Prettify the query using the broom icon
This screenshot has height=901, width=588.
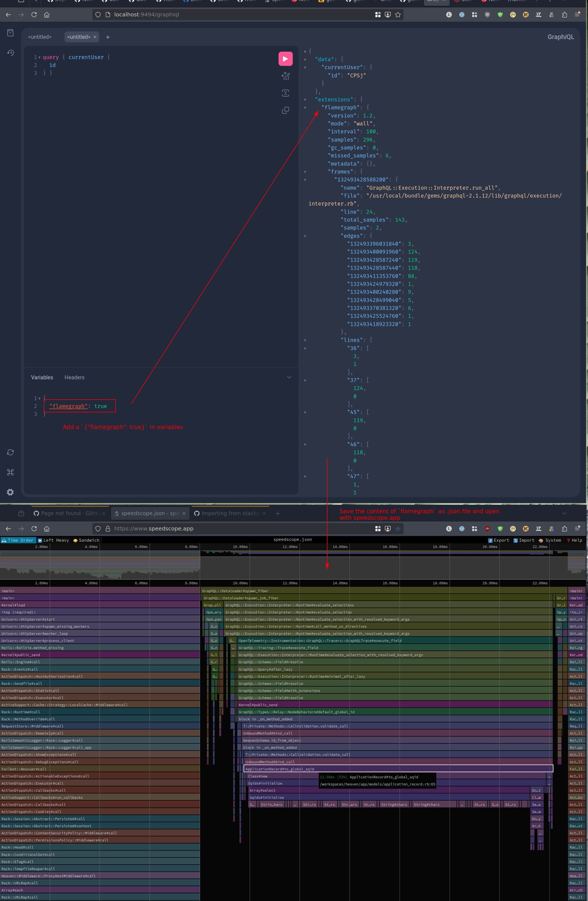coord(285,76)
